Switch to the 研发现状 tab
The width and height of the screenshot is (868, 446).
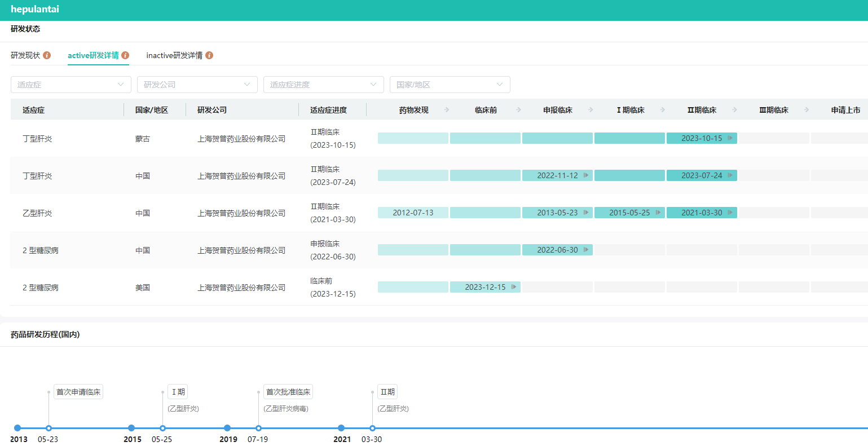point(25,55)
